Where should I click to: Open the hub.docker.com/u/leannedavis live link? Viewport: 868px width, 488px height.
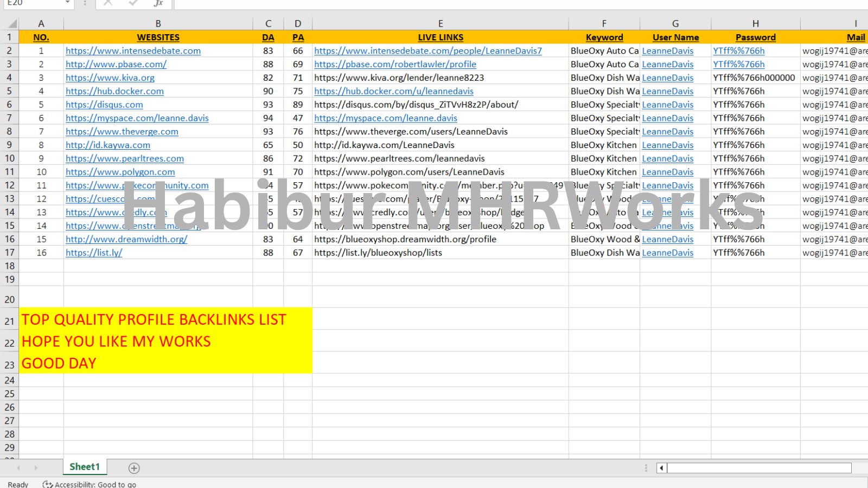pos(393,91)
